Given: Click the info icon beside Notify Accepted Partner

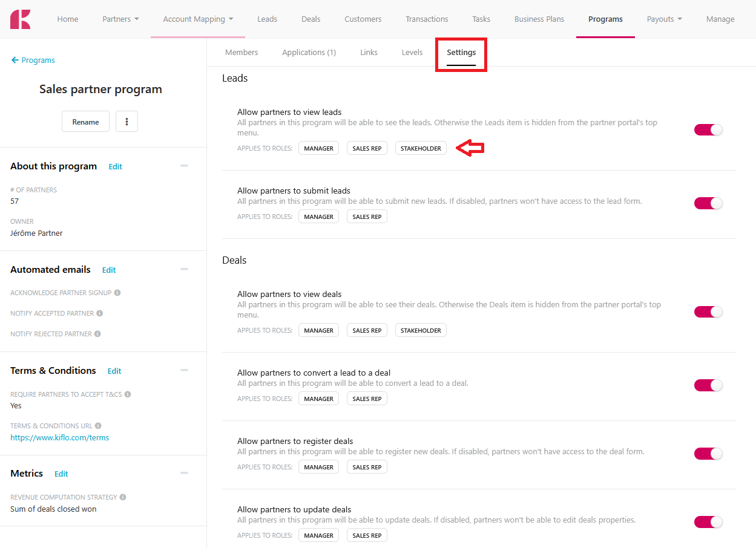Looking at the screenshot, I should point(100,313).
